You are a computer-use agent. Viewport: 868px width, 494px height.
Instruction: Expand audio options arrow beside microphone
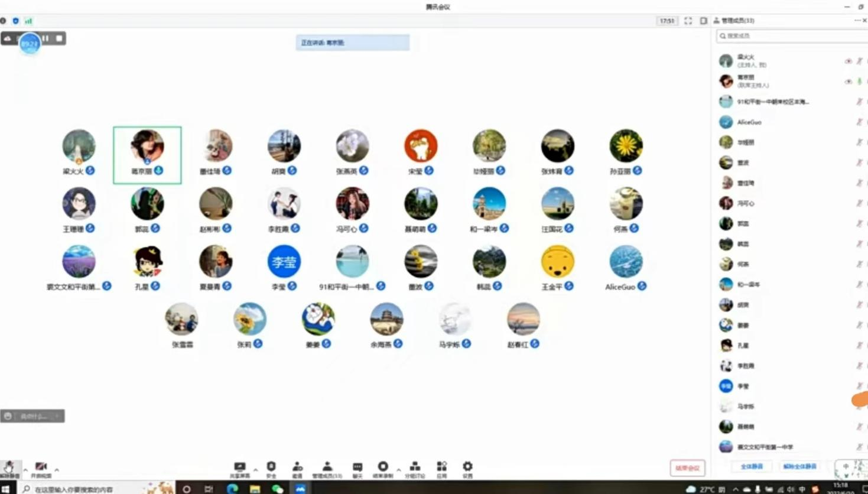pyautogui.click(x=25, y=470)
